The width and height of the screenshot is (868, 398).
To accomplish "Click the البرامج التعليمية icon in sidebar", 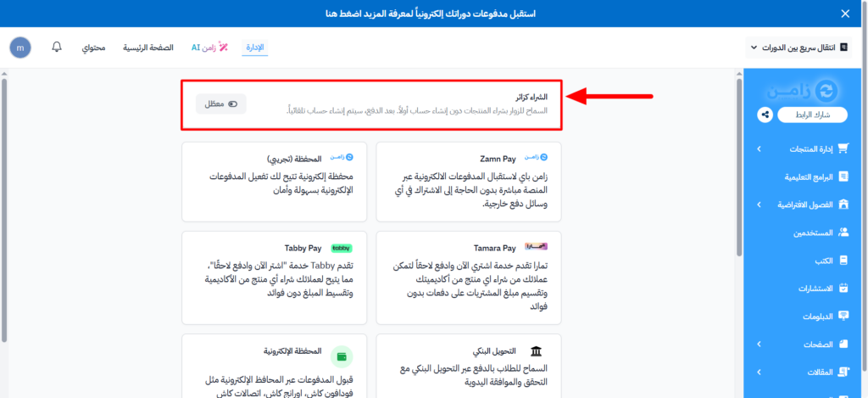I will 843,177.
